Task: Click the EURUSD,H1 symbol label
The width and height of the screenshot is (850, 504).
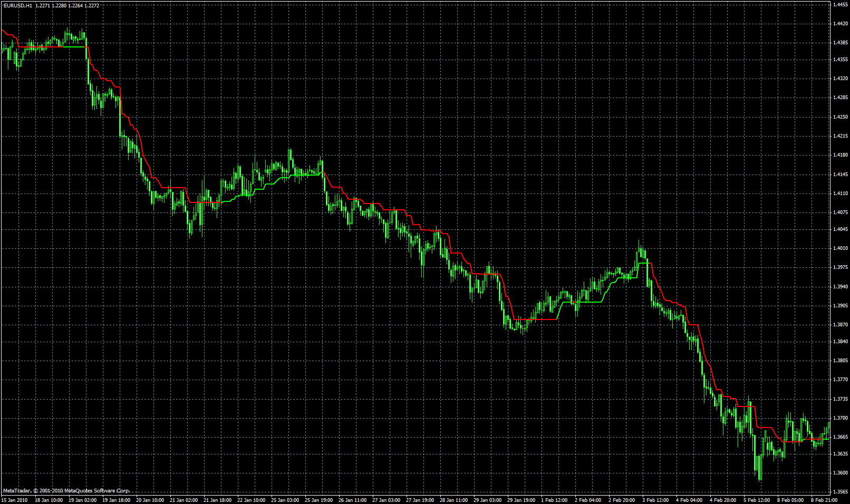Action: pyautogui.click(x=17, y=5)
